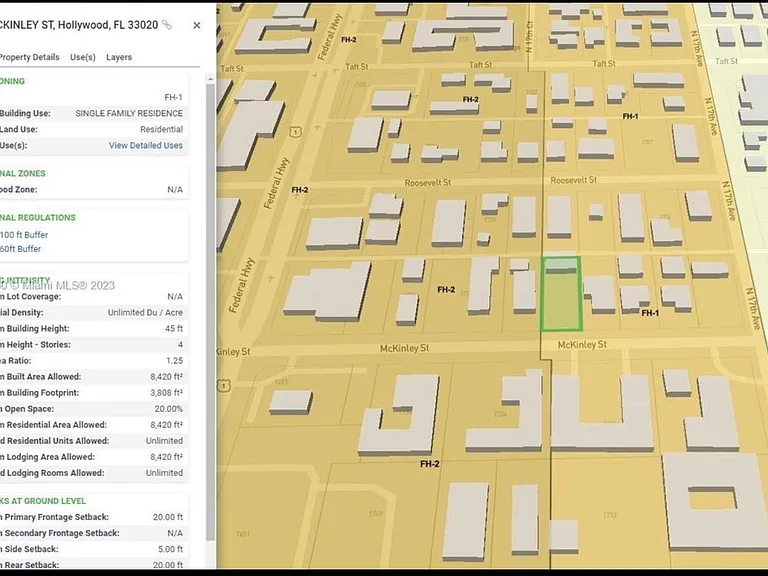
Task: Click the US-1 shield below McKinley St
Action: tap(224, 385)
